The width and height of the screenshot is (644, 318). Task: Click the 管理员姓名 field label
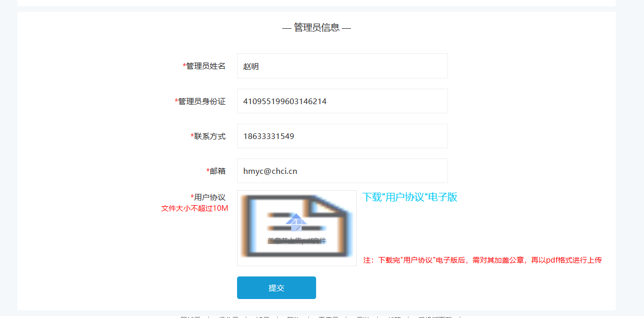[x=206, y=66]
